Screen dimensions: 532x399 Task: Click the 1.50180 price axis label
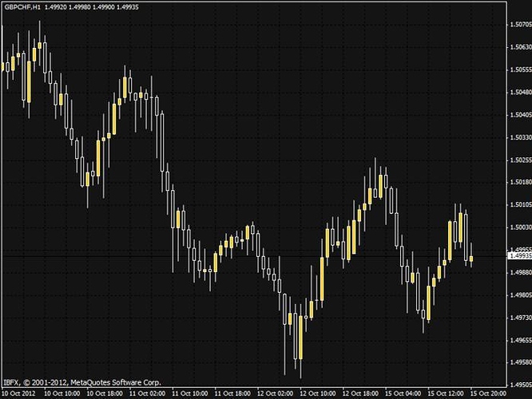tap(521, 182)
